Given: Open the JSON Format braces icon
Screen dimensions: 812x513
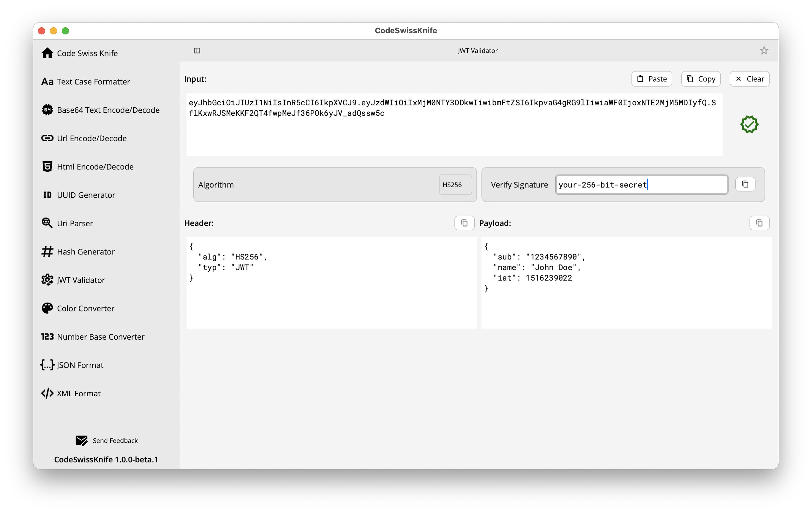Looking at the screenshot, I should click(47, 365).
